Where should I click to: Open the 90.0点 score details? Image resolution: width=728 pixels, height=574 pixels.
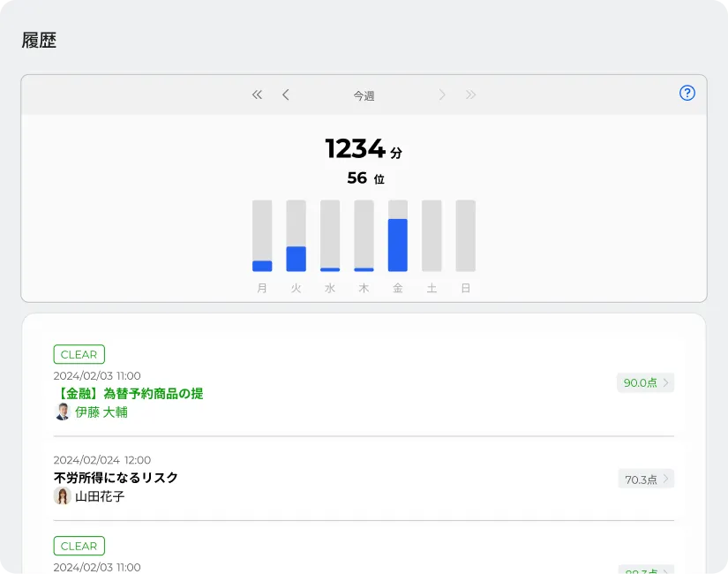(x=645, y=382)
